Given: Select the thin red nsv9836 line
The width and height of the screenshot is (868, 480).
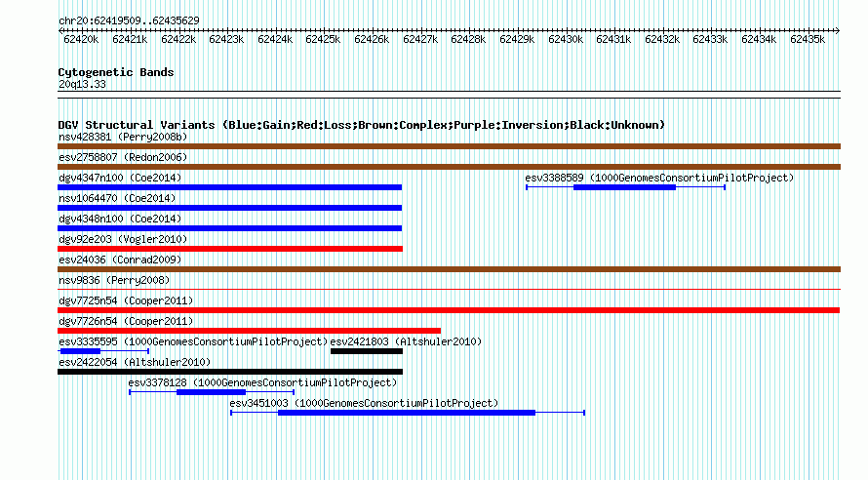Looking at the screenshot, I should click(449, 289).
